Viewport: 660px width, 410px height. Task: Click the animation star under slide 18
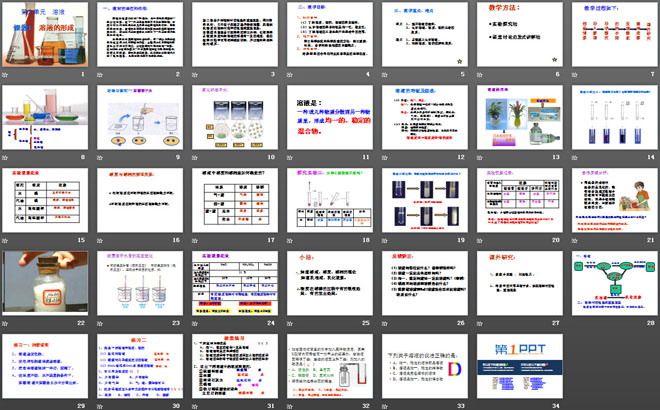pos(290,240)
